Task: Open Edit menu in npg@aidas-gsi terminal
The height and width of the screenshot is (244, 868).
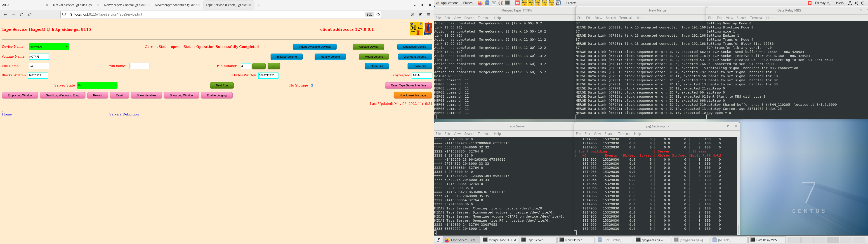Action: pyautogui.click(x=587, y=134)
